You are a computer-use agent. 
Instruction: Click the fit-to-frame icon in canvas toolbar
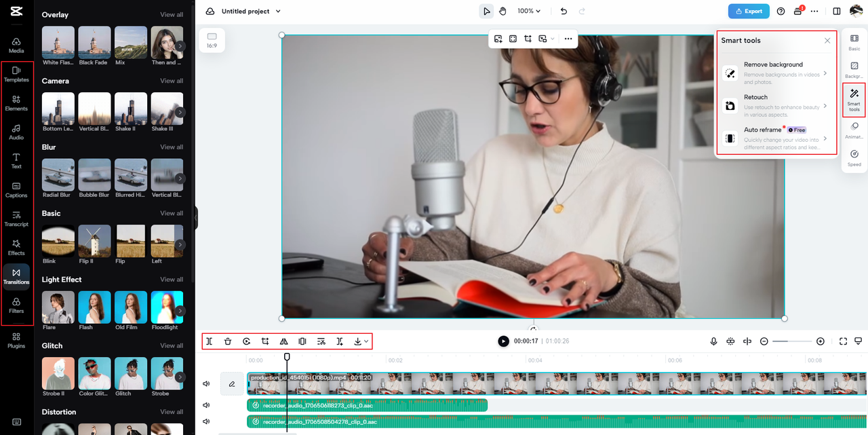pyautogui.click(x=513, y=39)
